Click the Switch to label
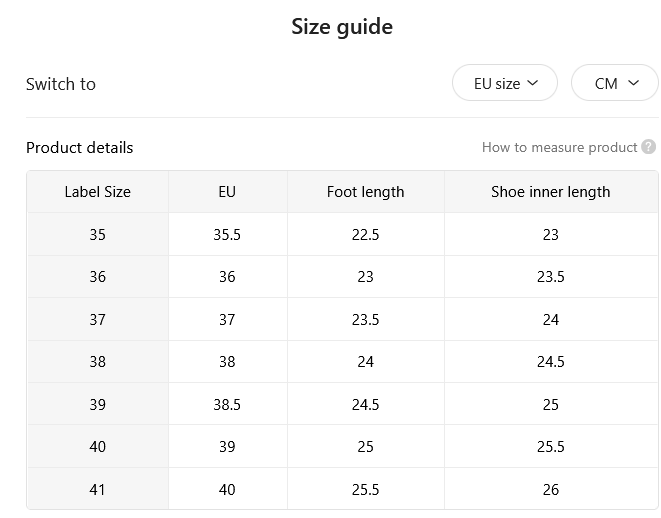The height and width of the screenshot is (518, 661). [61, 84]
